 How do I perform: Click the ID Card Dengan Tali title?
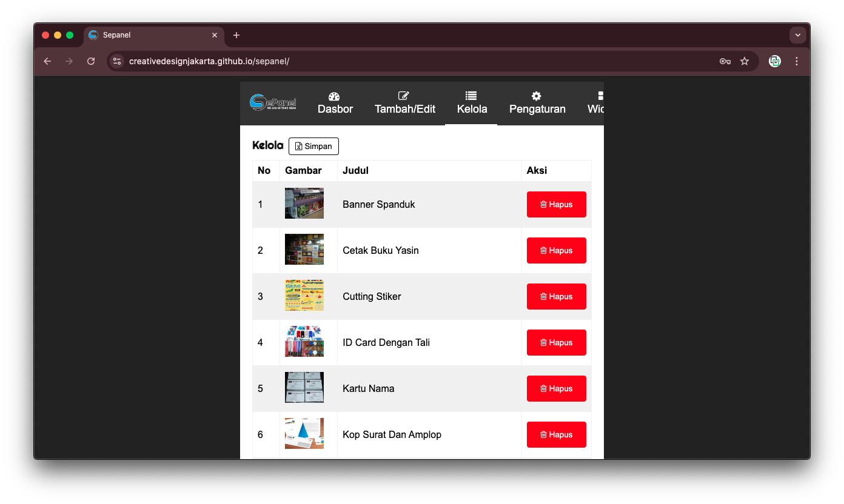386,342
